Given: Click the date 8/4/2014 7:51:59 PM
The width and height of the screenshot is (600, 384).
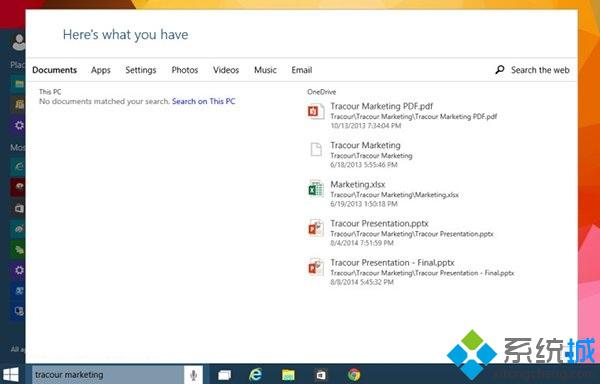Looking at the screenshot, I should [x=362, y=243].
